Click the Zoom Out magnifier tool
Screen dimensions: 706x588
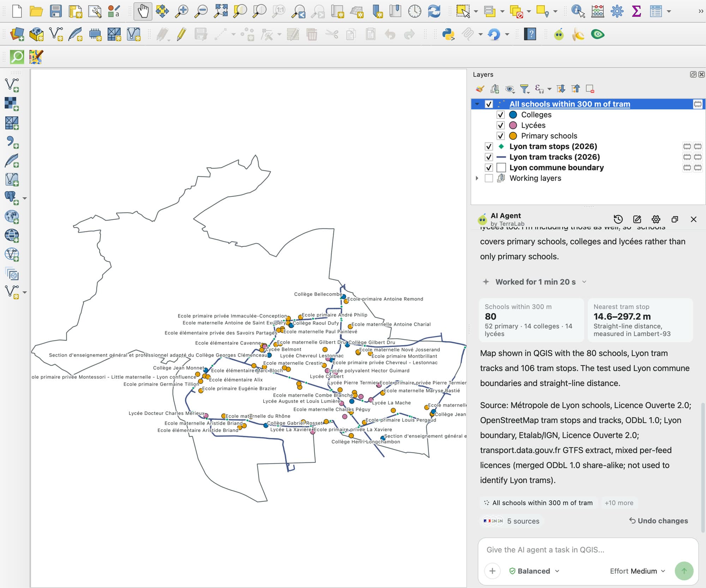click(201, 11)
